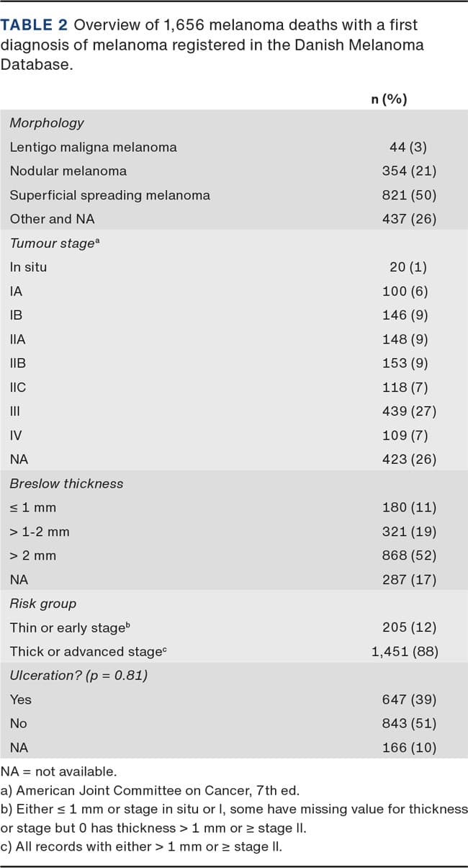Click the stage IIA value 148 (9)
Image resolution: width=468 pixels, height=868 pixels.
tap(409, 339)
